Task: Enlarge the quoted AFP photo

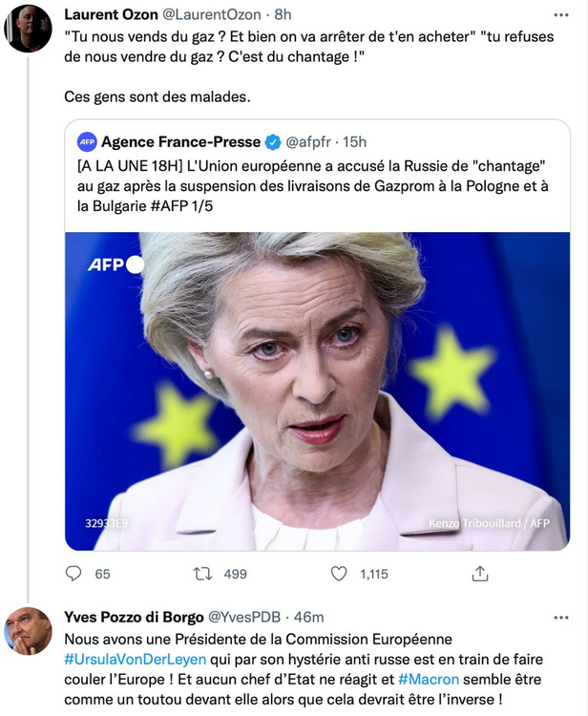Action: tap(317, 390)
